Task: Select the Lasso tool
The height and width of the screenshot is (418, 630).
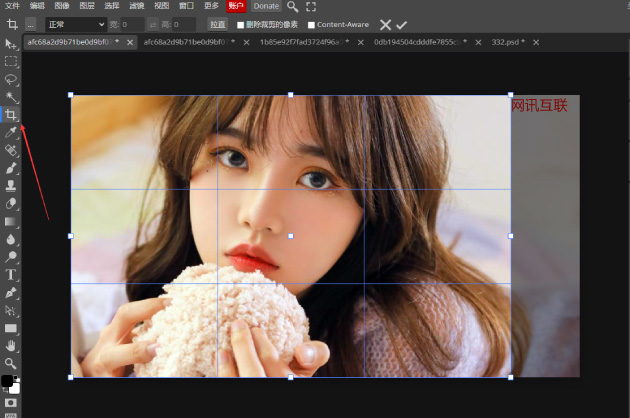Action: click(x=11, y=79)
